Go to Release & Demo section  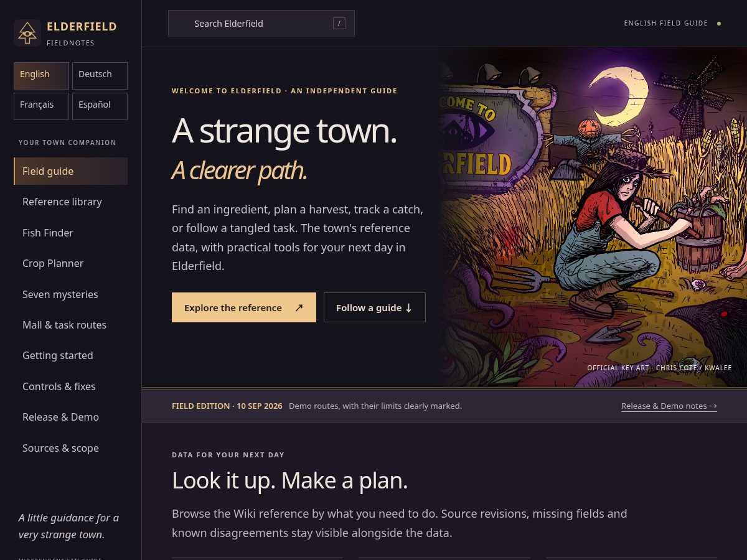[x=70, y=417]
